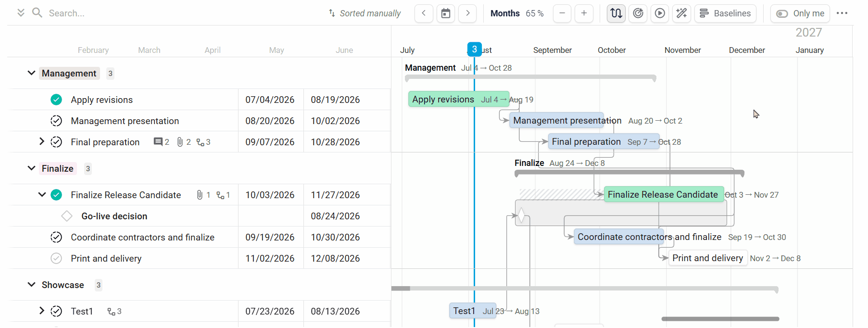Uncheck the completed Apply revisions task
This screenshot has width=868, height=328.
(x=56, y=100)
